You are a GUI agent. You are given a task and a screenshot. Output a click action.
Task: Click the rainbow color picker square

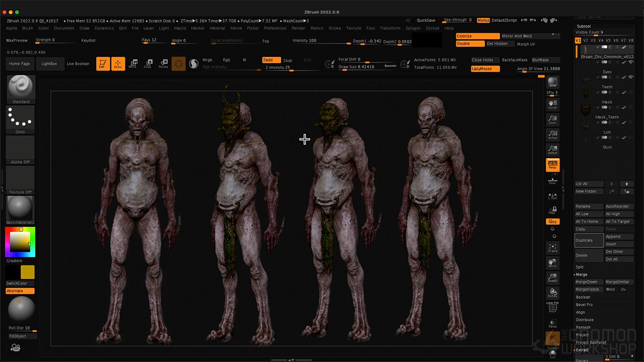tap(20, 242)
